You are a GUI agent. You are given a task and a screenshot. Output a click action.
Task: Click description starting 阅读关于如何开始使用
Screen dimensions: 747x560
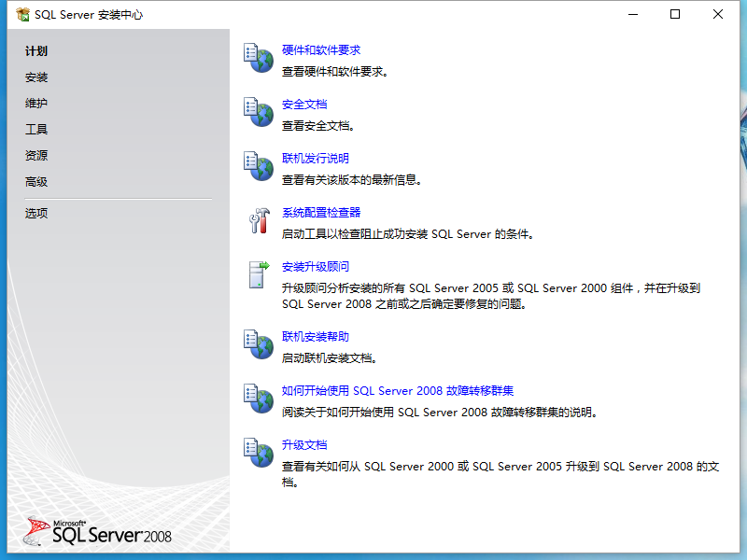pyautogui.click(x=440, y=413)
